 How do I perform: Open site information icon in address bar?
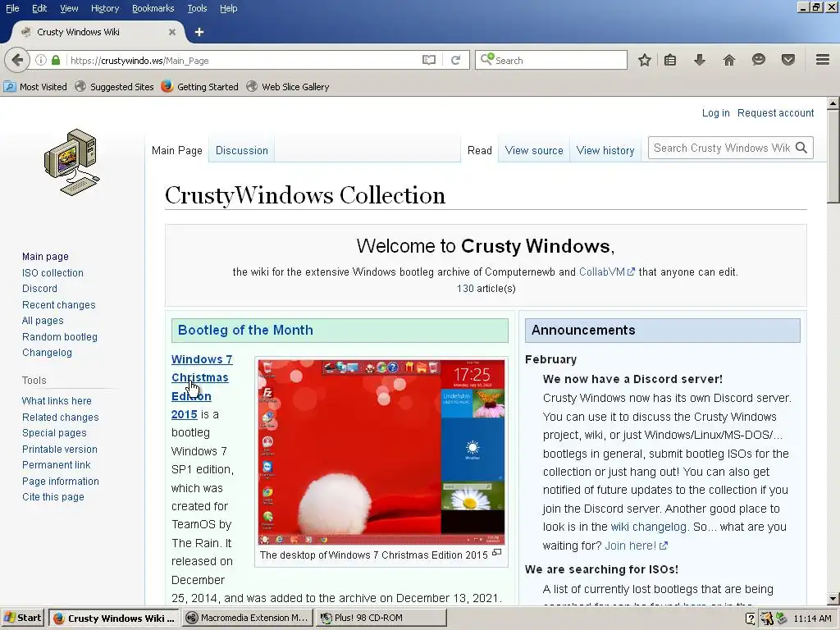click(x=41, y=60)
